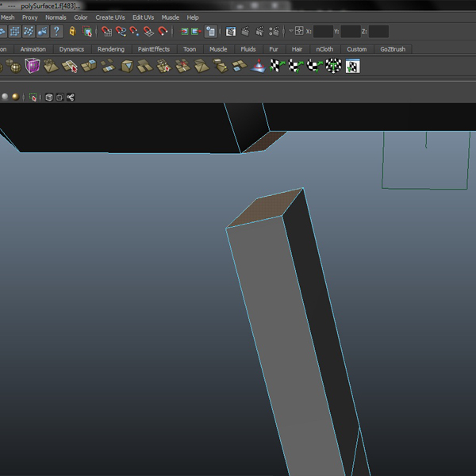Toggle the selection lock padlock icon

pos(72,31)
